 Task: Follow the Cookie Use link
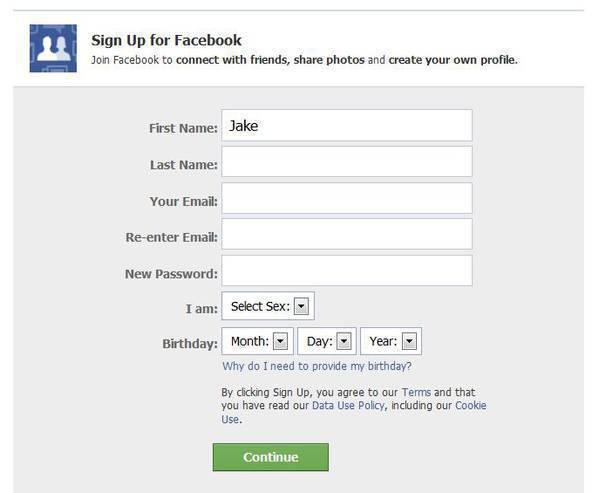tap(471, 406)
